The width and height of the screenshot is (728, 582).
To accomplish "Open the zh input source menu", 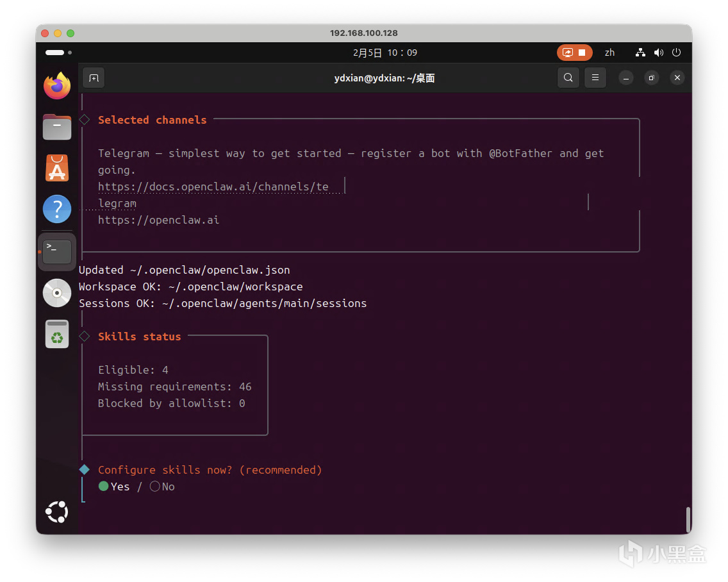I will click(x=609, y=53).
